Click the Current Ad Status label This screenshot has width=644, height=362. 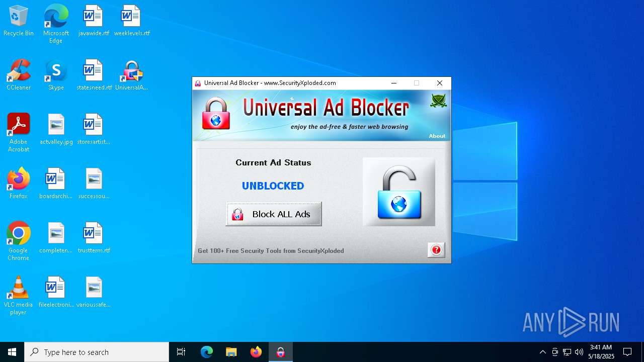click(273, 162)
